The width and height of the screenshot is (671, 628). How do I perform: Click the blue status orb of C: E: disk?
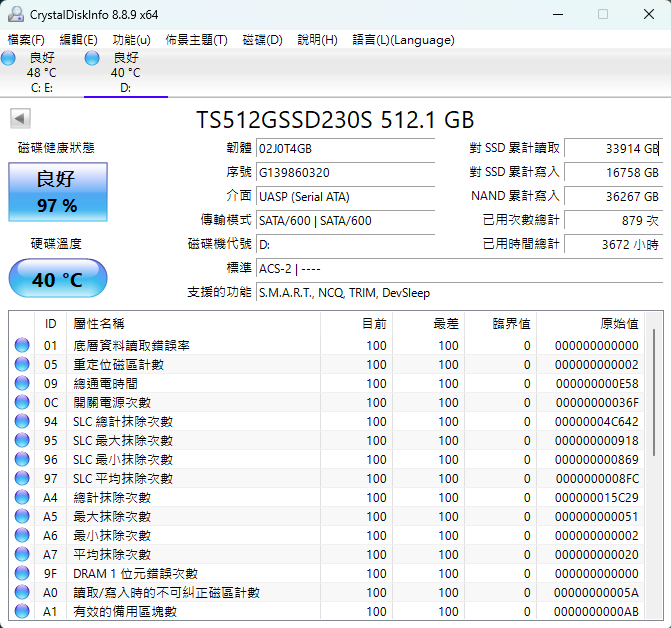pyautogui.click(x=8, y=58)
